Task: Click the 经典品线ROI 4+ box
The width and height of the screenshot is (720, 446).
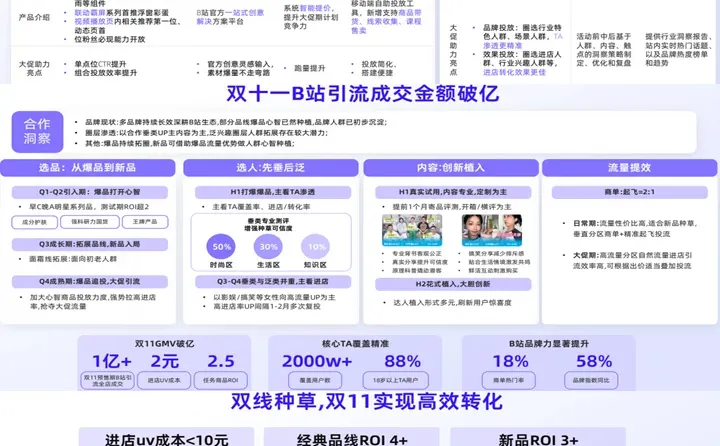Action: pyautogui.click(x=352, y=437)
